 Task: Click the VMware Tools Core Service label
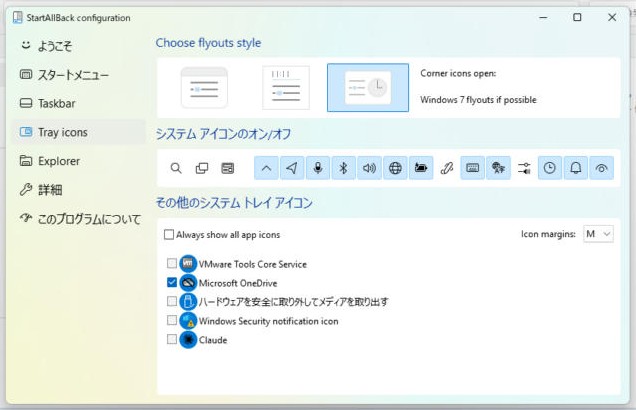coord(253,264)
